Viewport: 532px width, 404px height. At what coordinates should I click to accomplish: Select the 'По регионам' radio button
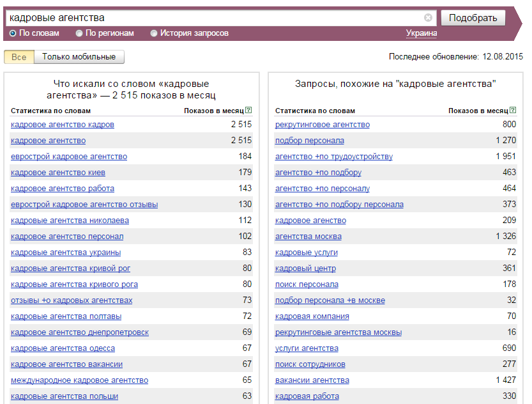click(x=79, y=33)
